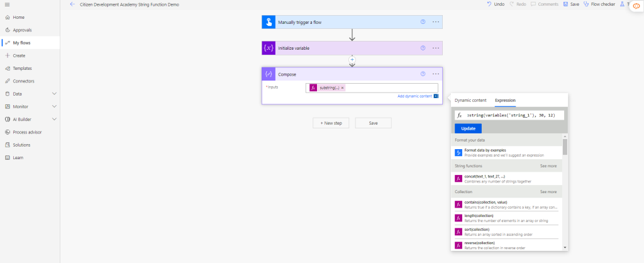Click the Compose action icon

tap(268, 74)
